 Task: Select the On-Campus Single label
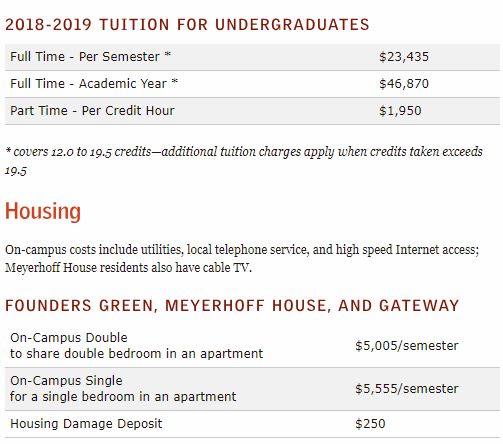coord(66,381)
